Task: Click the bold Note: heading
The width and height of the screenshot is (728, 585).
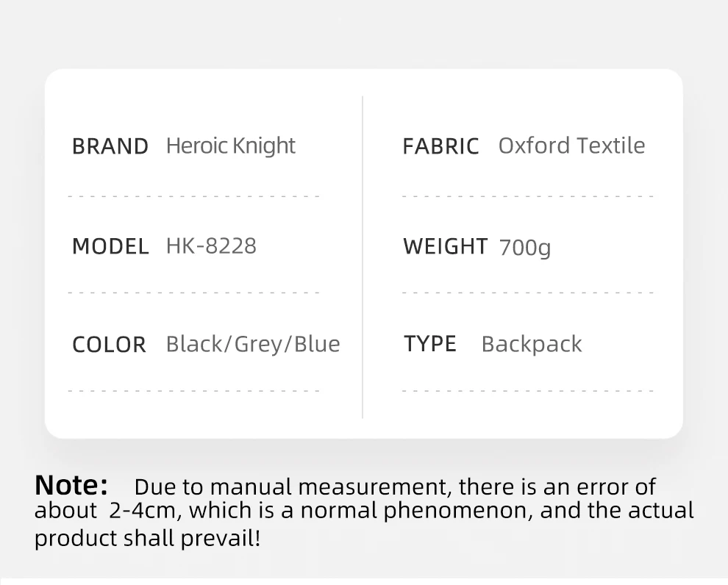Action: (71, 485)
